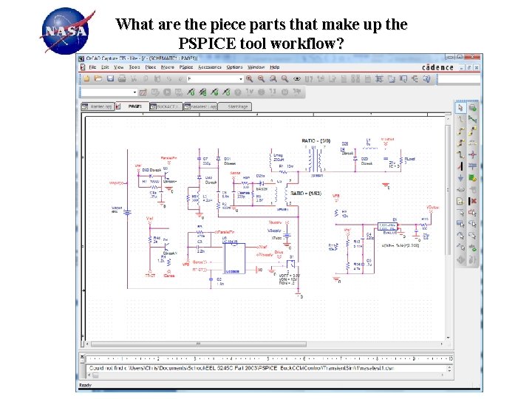Viewport: 532px width, 399px height.
Task: Click the Cut scissors icon
Action: coord(134,79)
